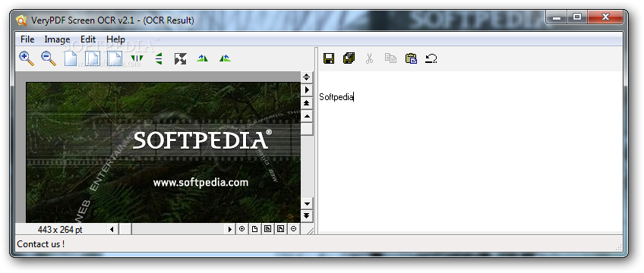The height and width of the screenshot is (273, 644).
Task: Click the Zoom In magnifier icon
Action: pos(27,58)
